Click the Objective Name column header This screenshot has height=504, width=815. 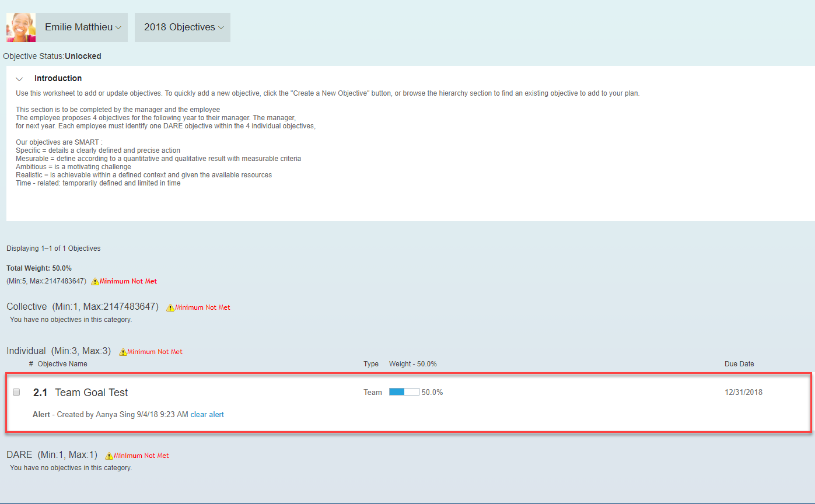pyautogui.click(x=62, y=364)
